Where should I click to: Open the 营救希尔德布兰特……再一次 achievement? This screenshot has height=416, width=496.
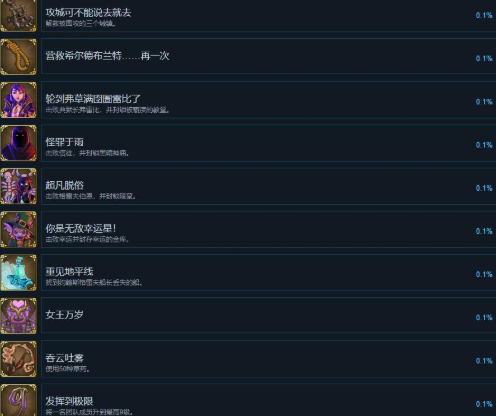pyautogui.click(x=268, y=57)
